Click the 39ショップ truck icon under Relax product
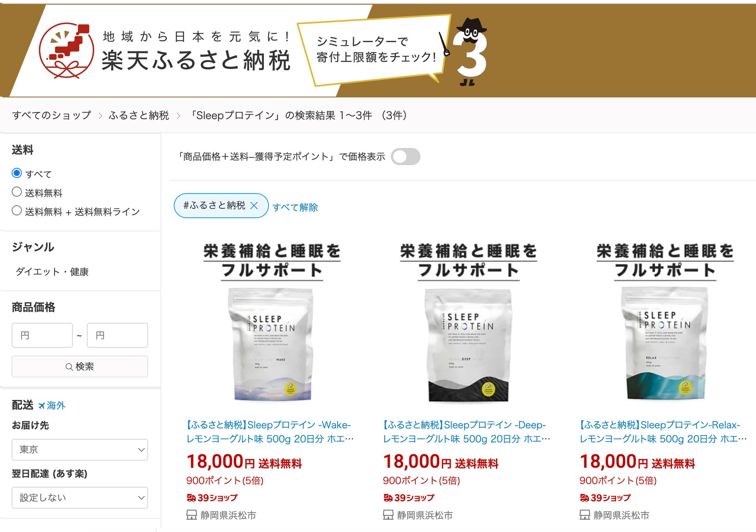 click(x=584, y=498)
